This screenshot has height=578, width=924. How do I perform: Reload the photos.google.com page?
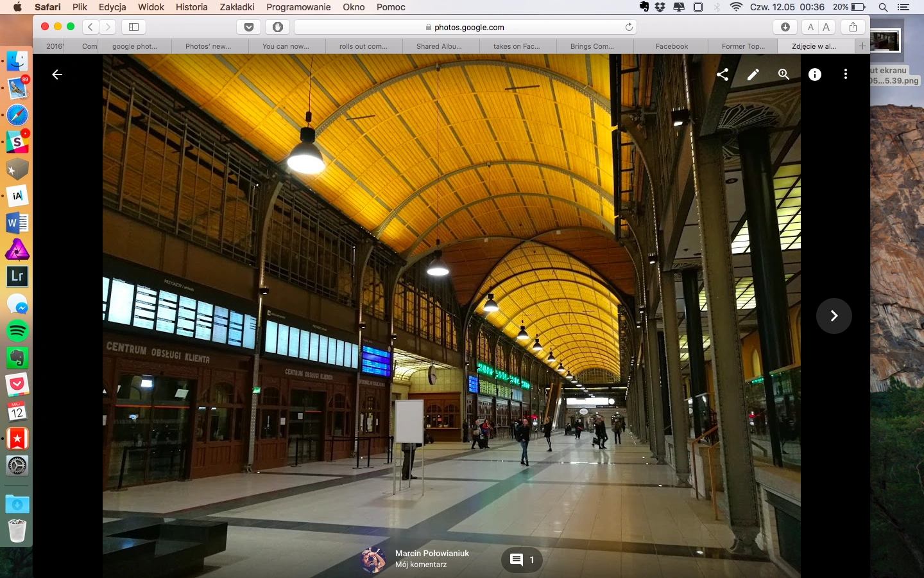(x=629, y=27)
